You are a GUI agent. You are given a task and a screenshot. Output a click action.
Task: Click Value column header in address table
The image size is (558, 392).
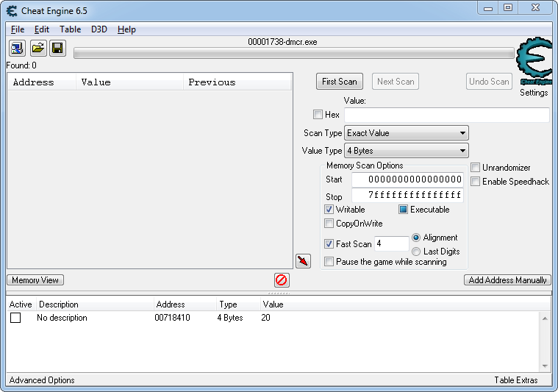(273, 304)
